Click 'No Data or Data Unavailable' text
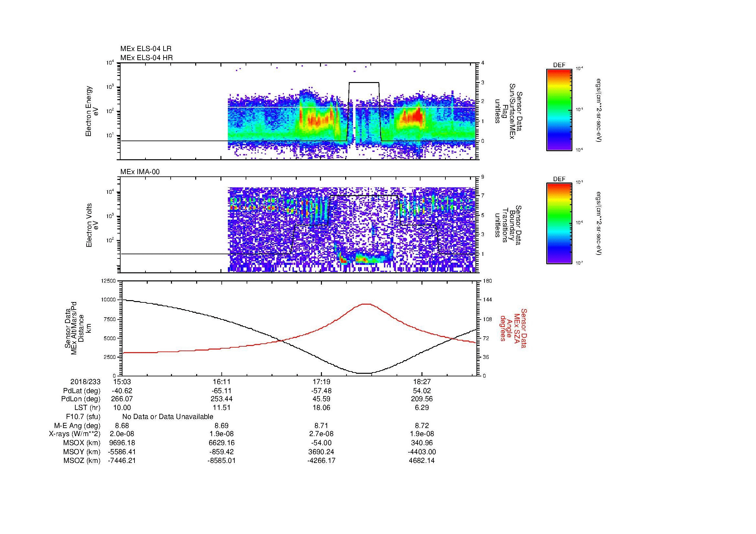 (x=168, y=417)
